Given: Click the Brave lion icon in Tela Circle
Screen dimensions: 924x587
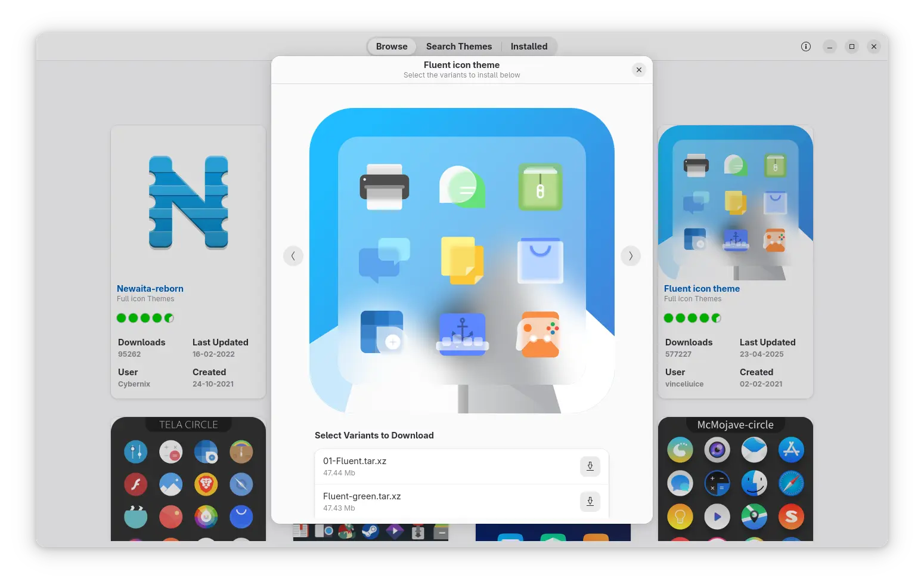Looking at the screenshot, I should coord(206,484).
